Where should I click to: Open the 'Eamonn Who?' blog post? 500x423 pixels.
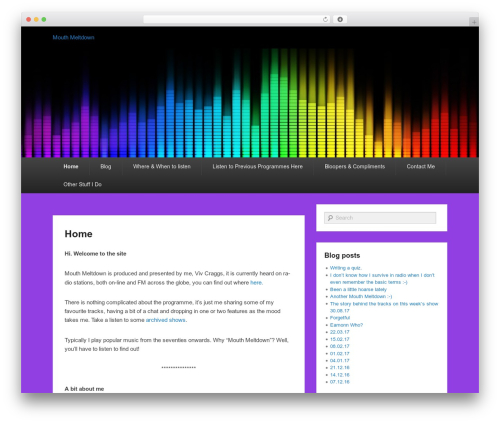[346, 325]
